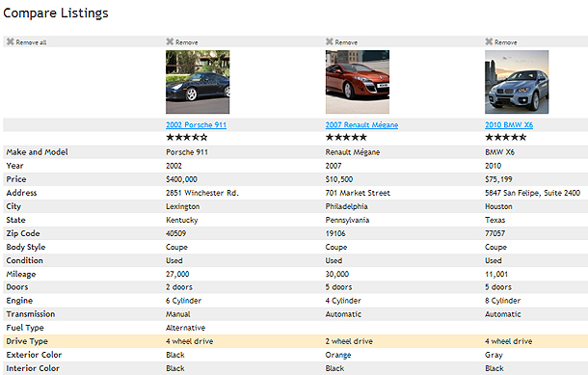Open the 2002 Porsche 911 listing link
Image resolution: width=588 pixels, height=375 pixels.
(196, 125)
